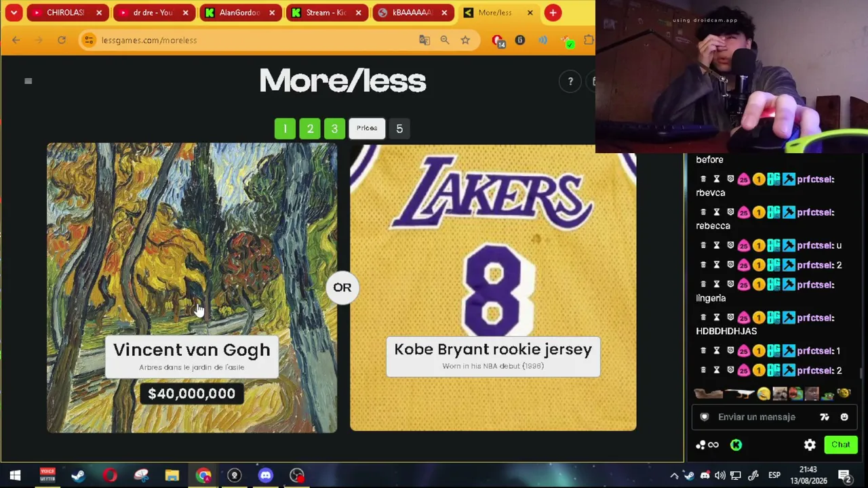
Task: Click the Kobe Bryant rookie jersey label
Action: (x=493, y=349)
